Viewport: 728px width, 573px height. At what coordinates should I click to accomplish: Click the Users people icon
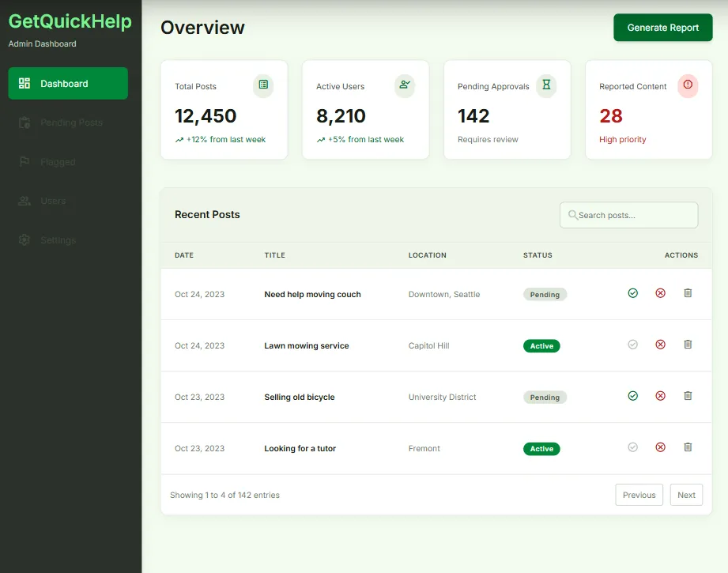click(25, 201)
